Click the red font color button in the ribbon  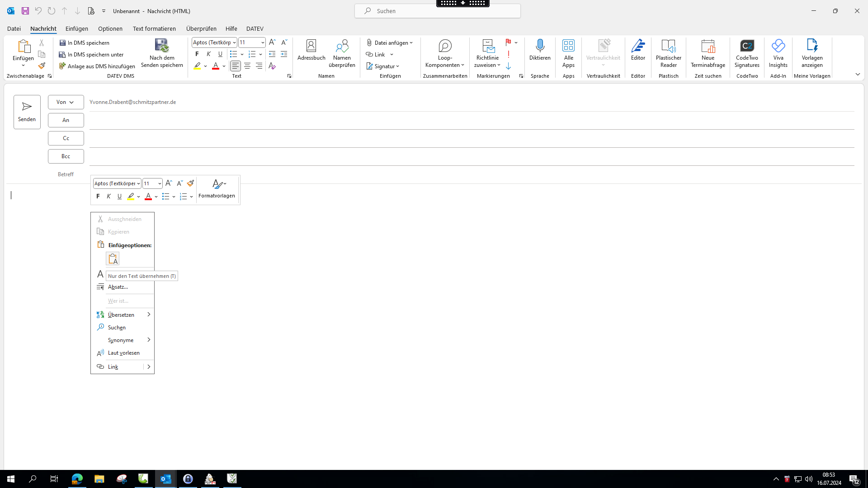tap(216, 66)
